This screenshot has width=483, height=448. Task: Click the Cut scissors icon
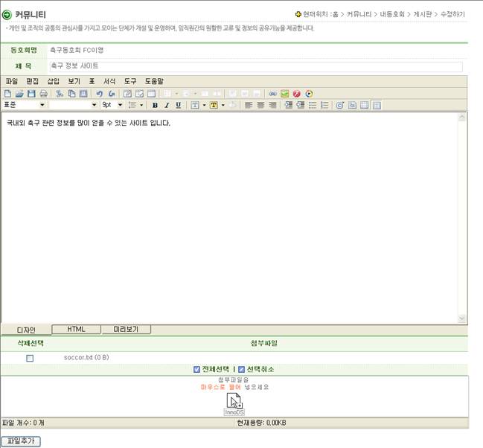[x=60, y=94]
